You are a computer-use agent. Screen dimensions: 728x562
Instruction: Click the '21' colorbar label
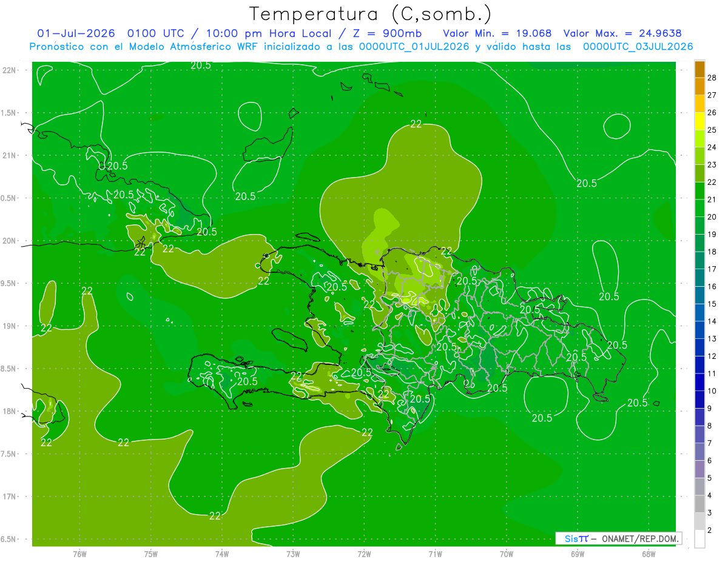click(x=712, y=199)
